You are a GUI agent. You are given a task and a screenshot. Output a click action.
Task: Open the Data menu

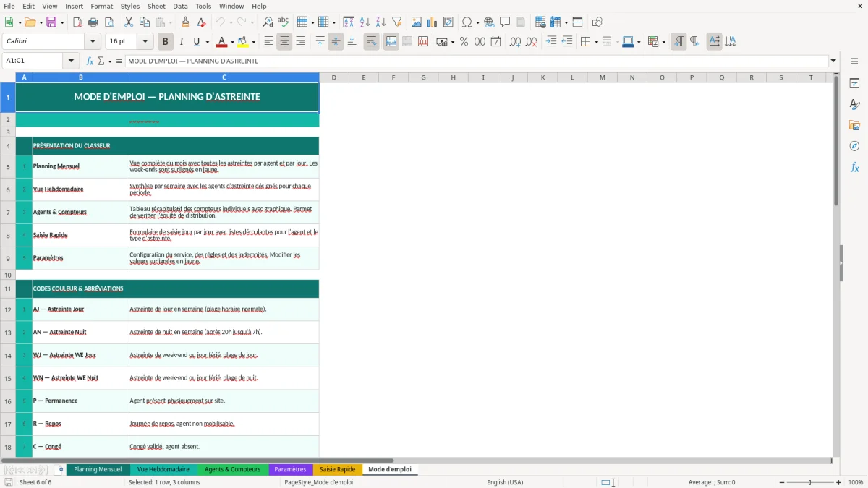pyautogui.click(x=180, y=6)
